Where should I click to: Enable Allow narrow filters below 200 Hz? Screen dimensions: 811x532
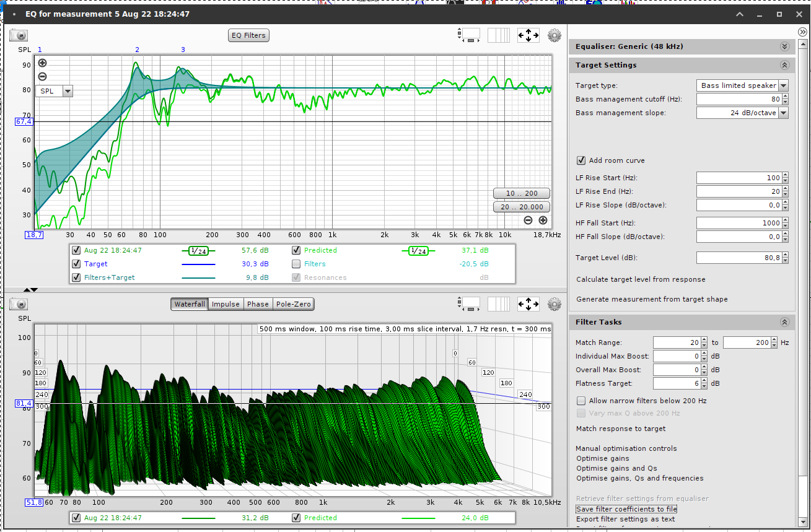coord(581,401)
